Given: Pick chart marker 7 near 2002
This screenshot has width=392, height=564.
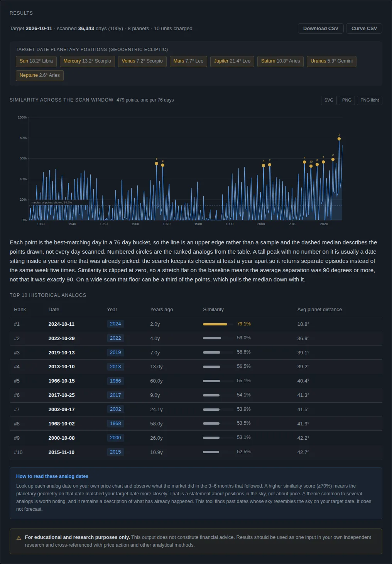Looking at the screenshot, I should pyautogui.click(x=270, y=165).
